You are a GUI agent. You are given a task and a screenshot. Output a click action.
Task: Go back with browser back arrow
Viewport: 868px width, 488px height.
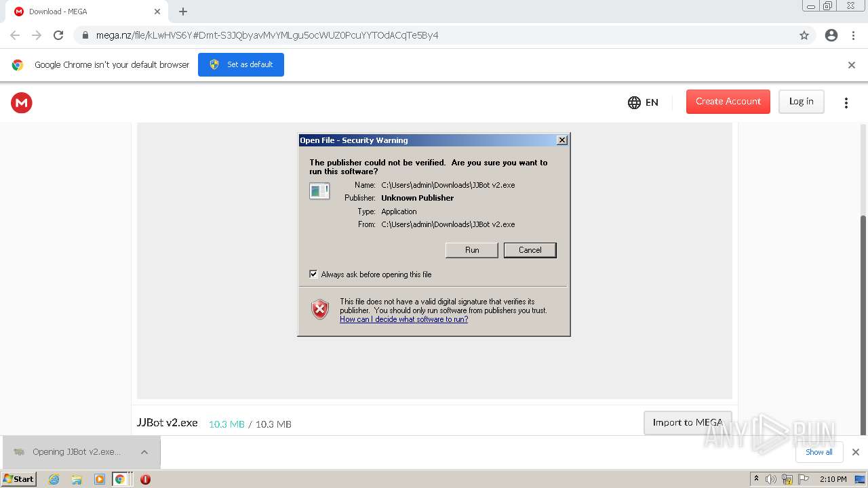coord(15,35)
